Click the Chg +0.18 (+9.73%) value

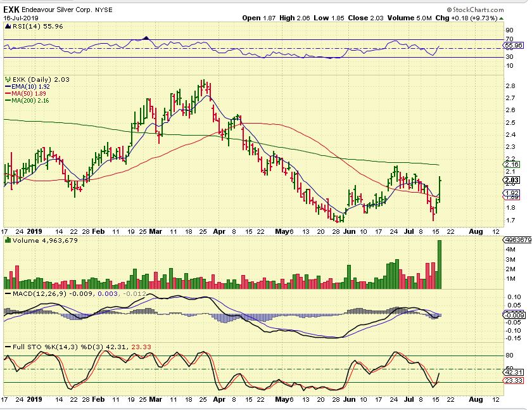467,18
